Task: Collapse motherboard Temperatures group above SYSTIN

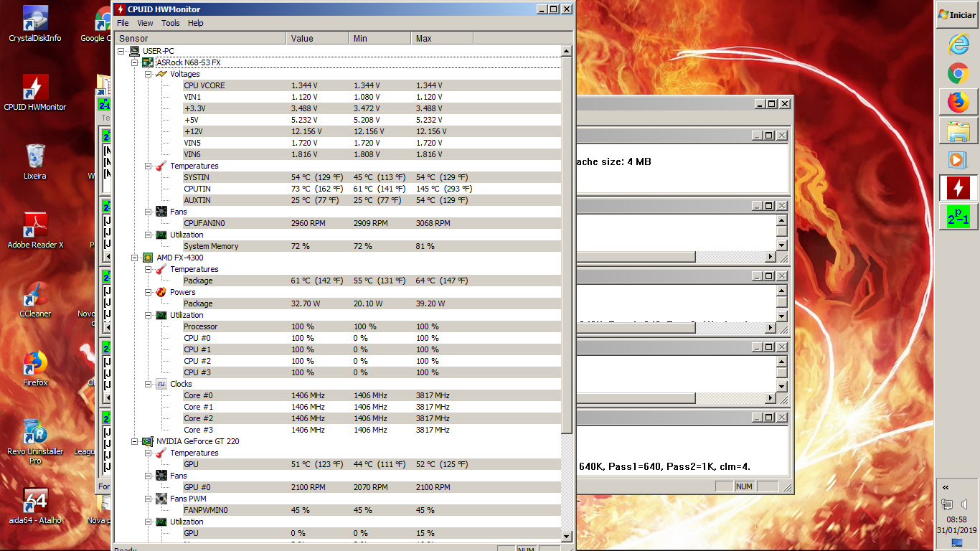Action: [x=148, y=166]
